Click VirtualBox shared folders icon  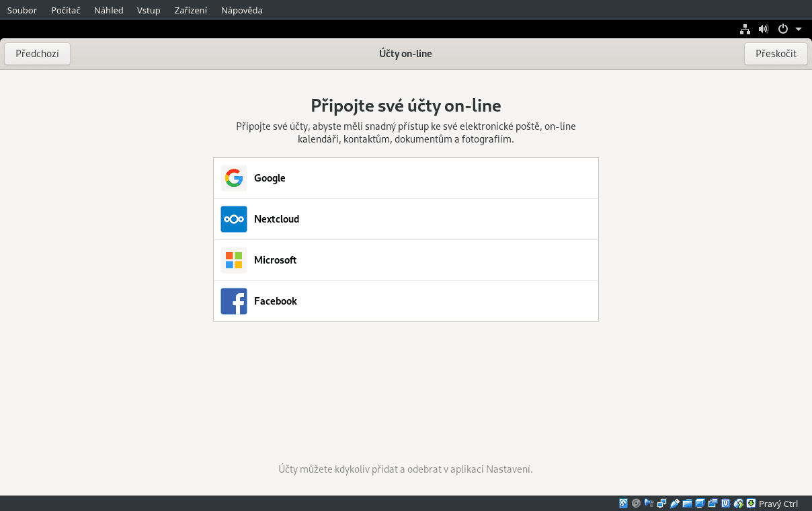tap(688, 504)
